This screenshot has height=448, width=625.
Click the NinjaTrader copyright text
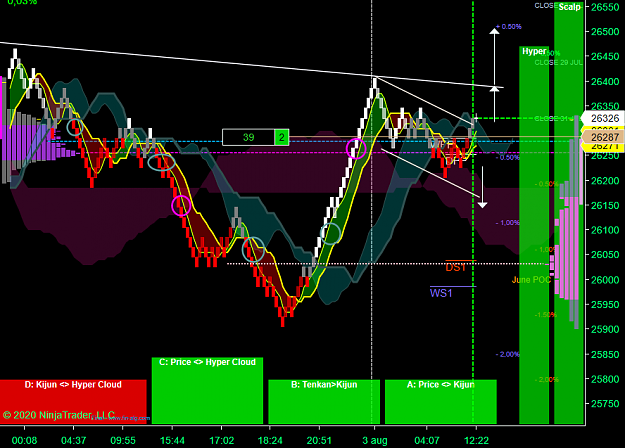[59, 415]
